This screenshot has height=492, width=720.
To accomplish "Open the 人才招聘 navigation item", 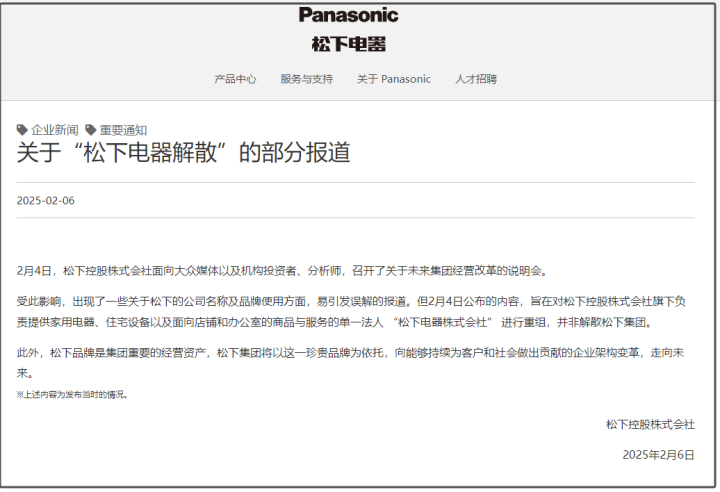I will click(476, 79).
